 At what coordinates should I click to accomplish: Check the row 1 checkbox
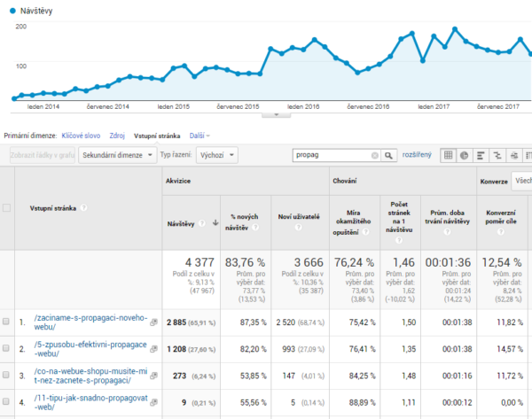pos(7,322)
